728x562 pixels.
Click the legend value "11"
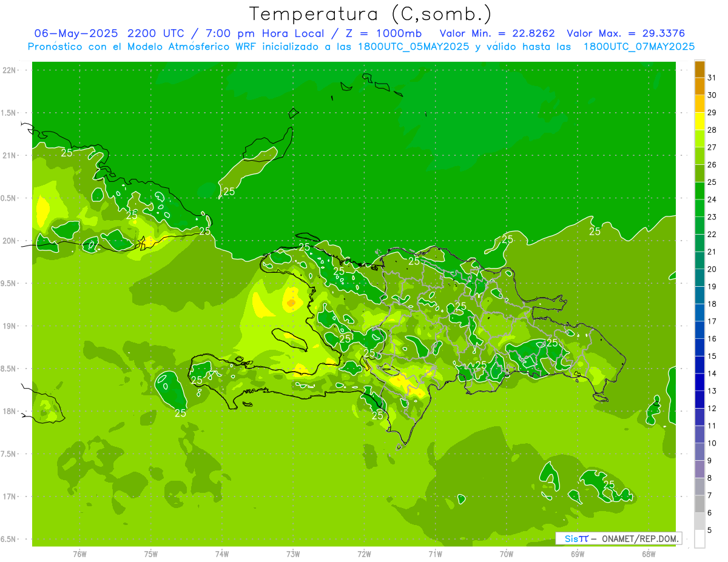coord(712,426)
